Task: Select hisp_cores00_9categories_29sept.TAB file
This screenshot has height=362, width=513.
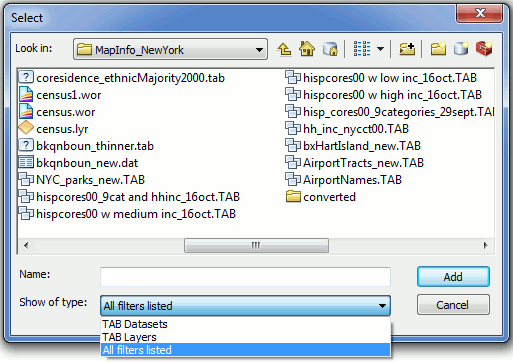Action: point(390,112)
